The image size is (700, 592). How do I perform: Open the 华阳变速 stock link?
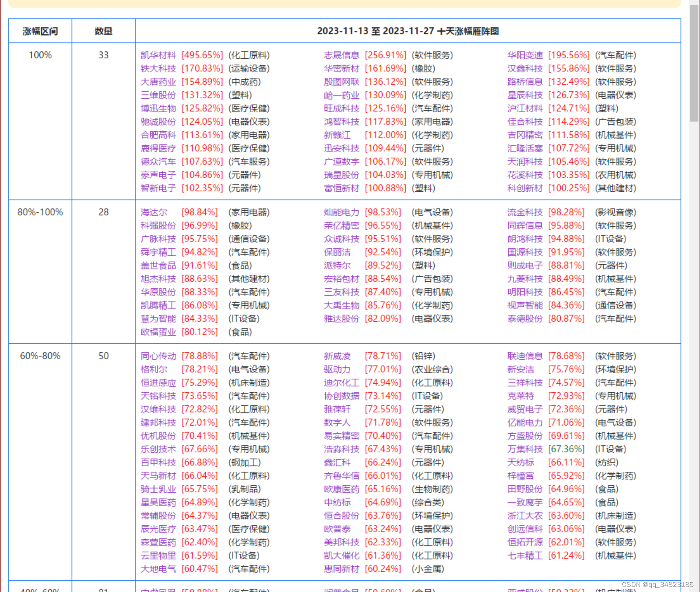(x=525, y=55)
